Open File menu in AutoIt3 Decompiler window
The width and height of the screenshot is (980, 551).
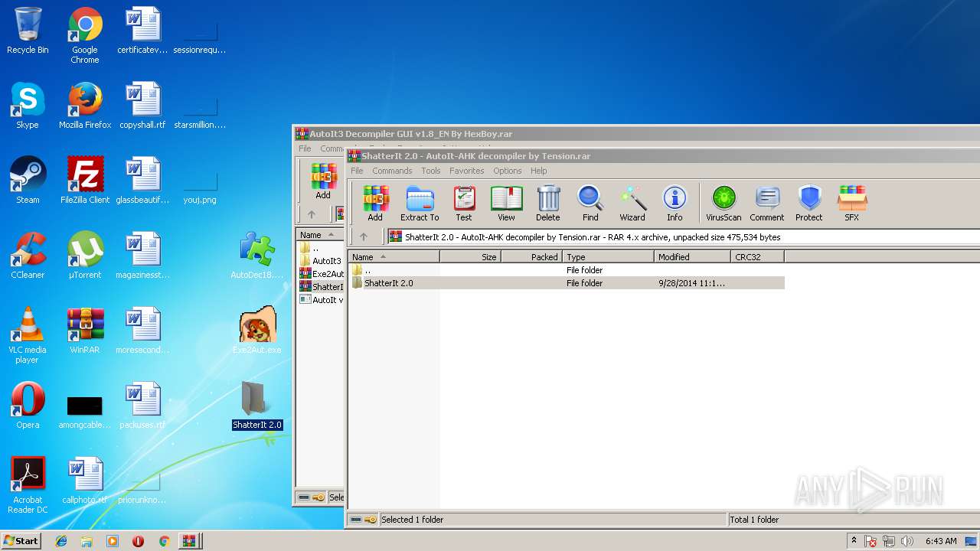(x=305, y=148)
